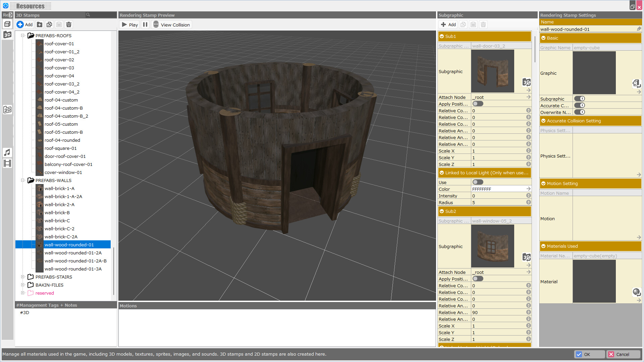Play the stamp preview animation
The height and width of the screenshot is (362, 644).
point(129,24)
